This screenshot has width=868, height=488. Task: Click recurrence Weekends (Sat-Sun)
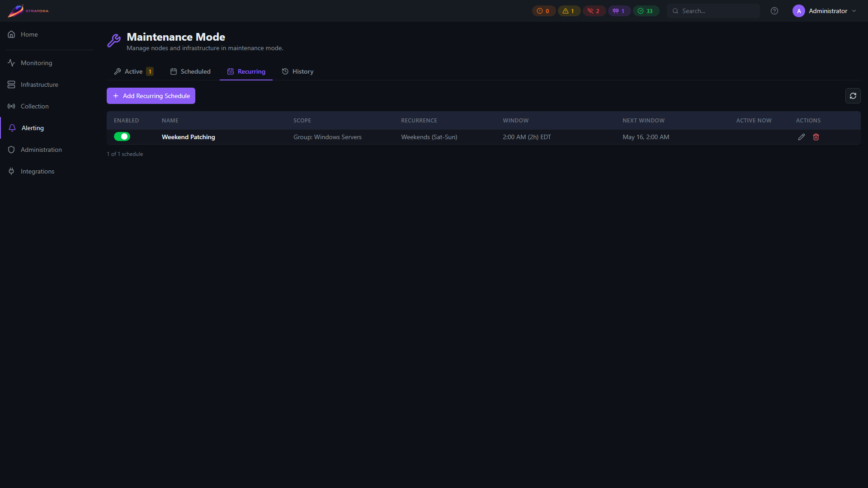[429, 137]
